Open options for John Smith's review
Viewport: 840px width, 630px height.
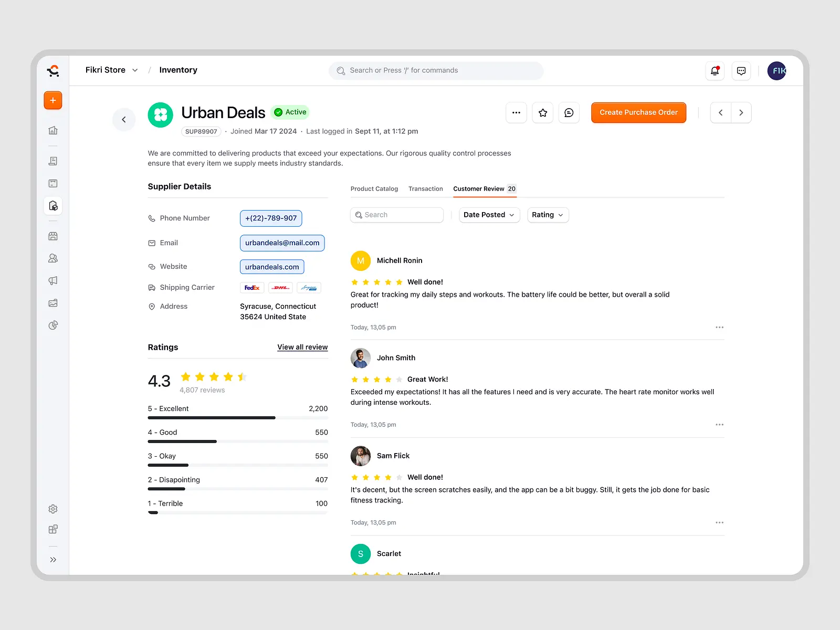pos(719,424)
